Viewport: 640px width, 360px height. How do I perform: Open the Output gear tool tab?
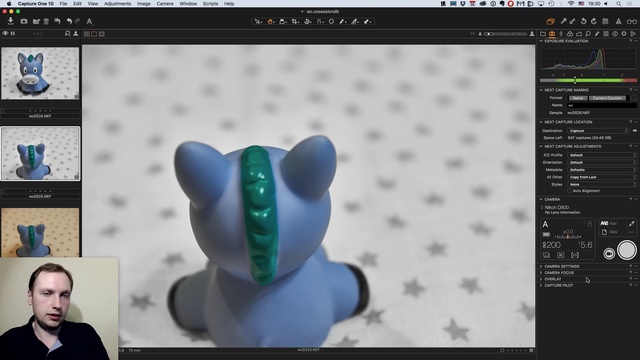click(x=624, y=34)
